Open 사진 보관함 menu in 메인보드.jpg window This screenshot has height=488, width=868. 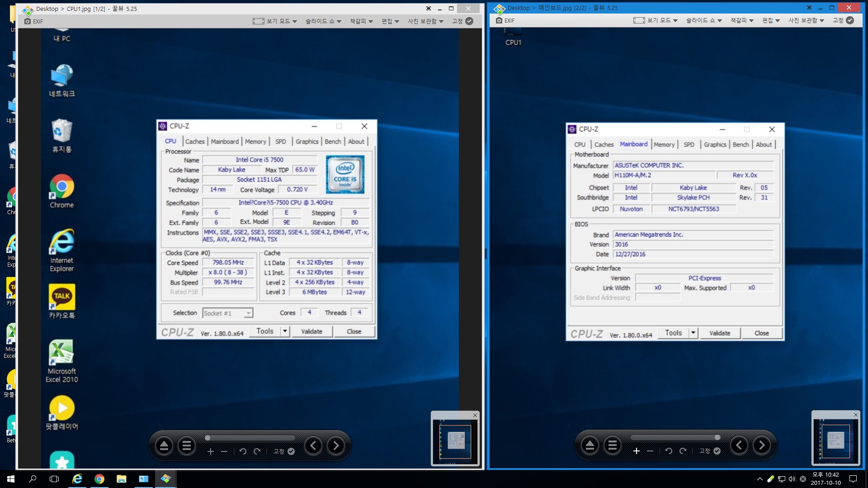[x=806, y=20]
